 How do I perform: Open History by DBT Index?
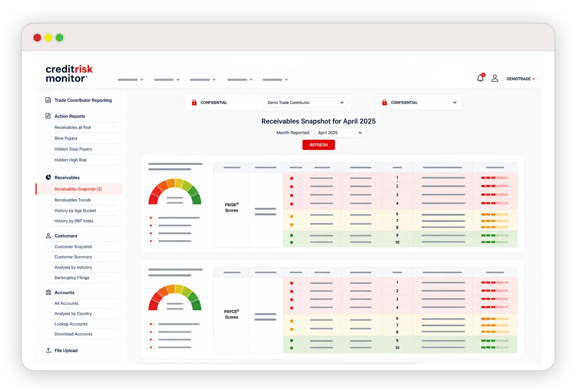[x=74, y=221]
